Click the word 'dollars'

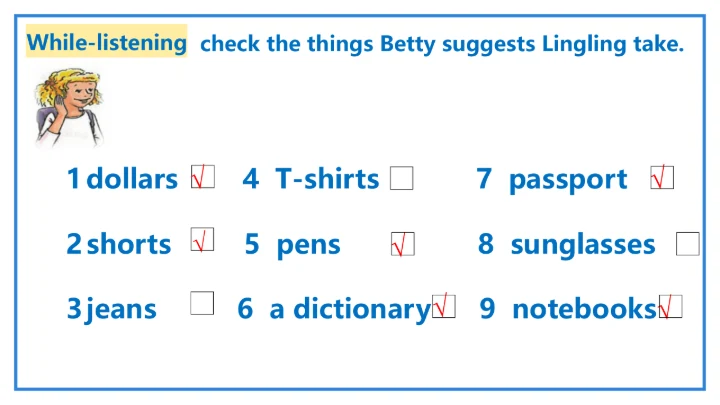click(x=131, y=179)
